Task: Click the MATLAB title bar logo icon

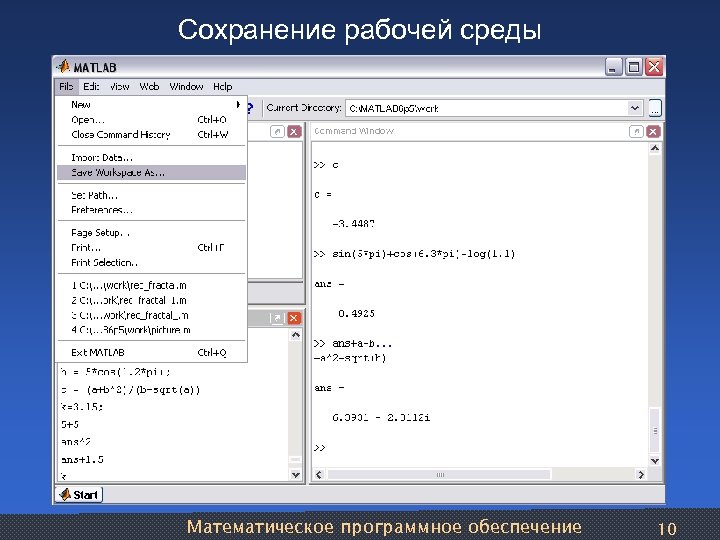Action: 63,67
